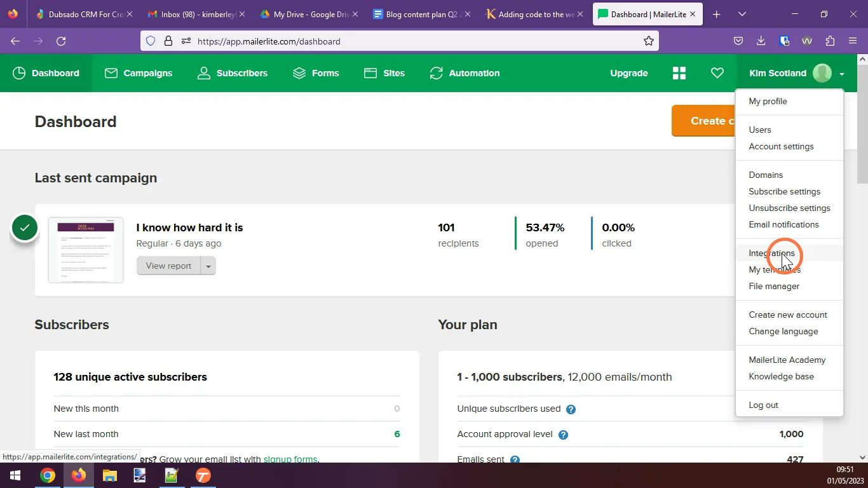Click the View report button
Viewport: 868px width, 488px height.
168,266
